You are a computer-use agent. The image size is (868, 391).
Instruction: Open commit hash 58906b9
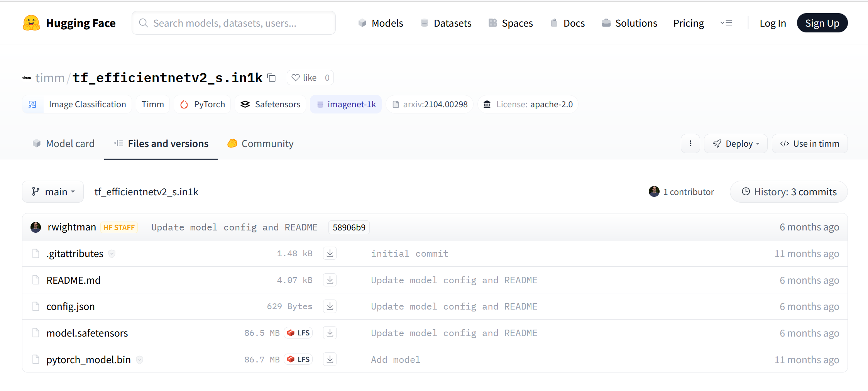pos(349,227)
